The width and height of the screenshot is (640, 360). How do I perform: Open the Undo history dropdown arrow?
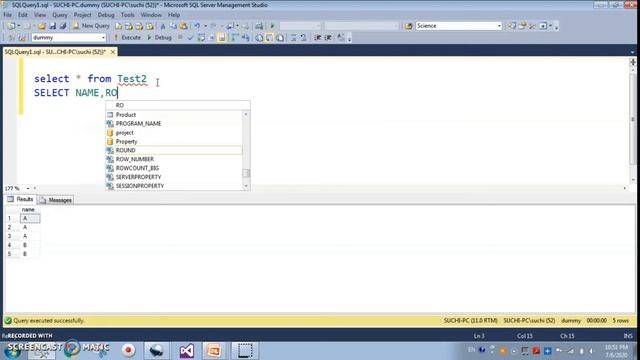205,26
